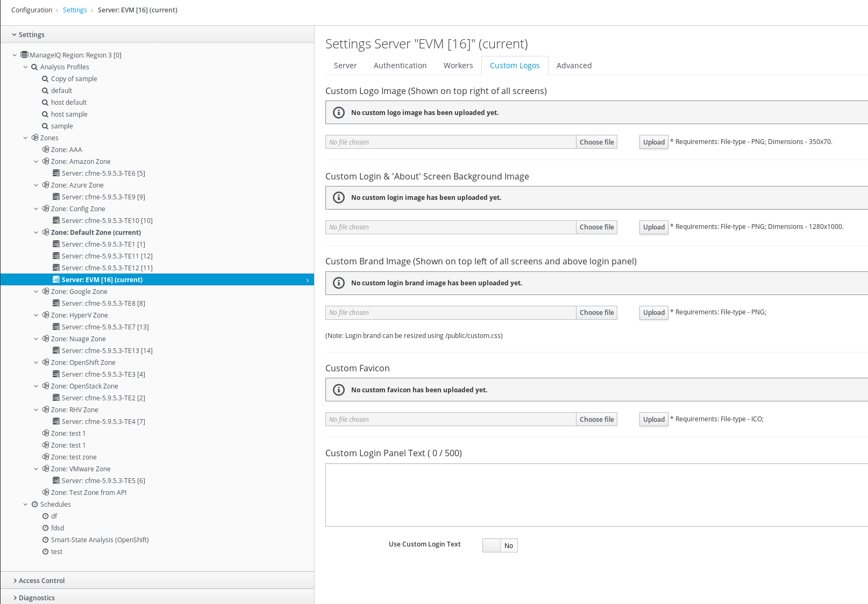Click zone icon for Config Zone

[x=46, y=208]
